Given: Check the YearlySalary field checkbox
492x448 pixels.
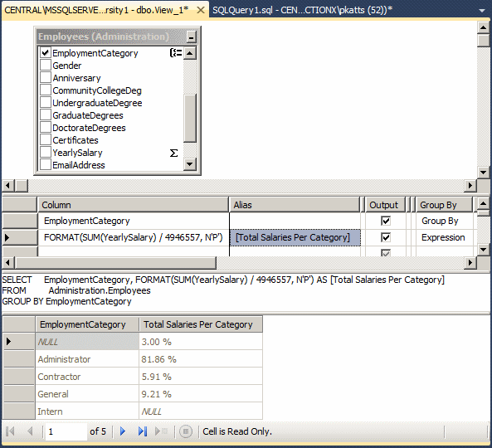Looking at the screenshot, I should [46, 152].
